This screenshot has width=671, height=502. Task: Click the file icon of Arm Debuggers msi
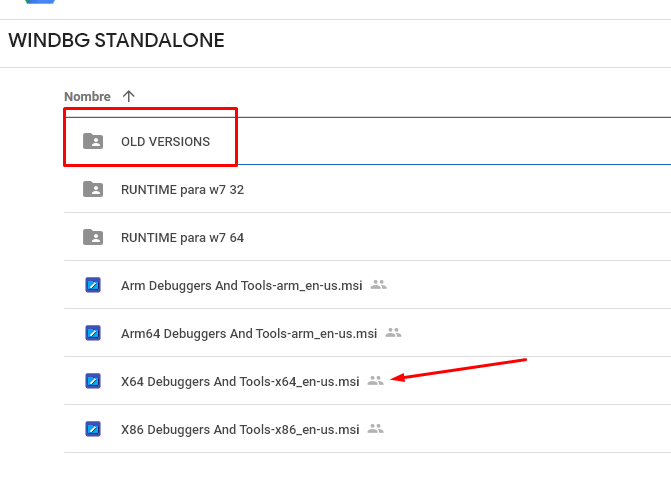(93, 285)
